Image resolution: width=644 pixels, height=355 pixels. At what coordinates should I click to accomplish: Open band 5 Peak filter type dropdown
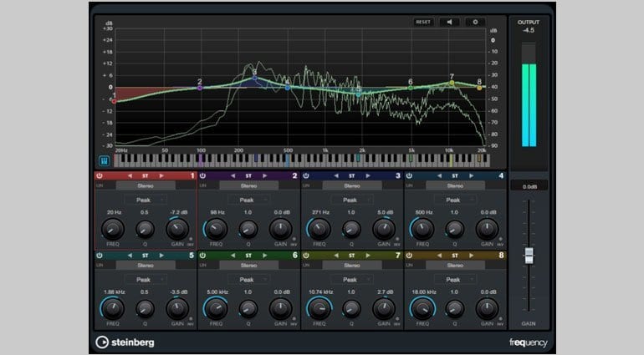146,280
